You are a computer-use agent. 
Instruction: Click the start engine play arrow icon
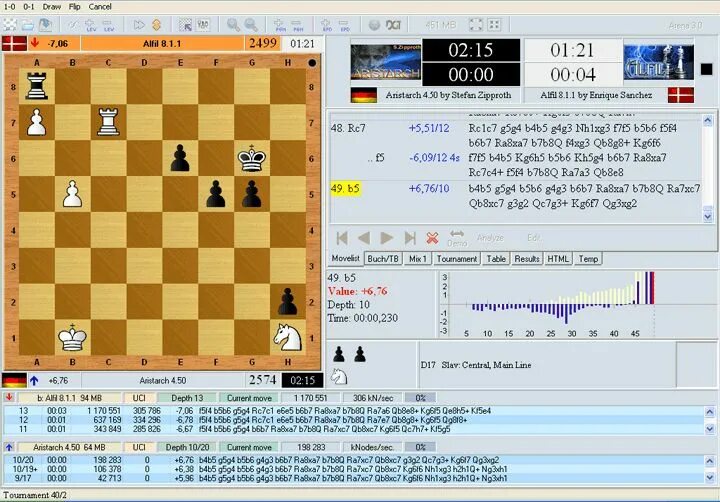click(x=139, y=24)
